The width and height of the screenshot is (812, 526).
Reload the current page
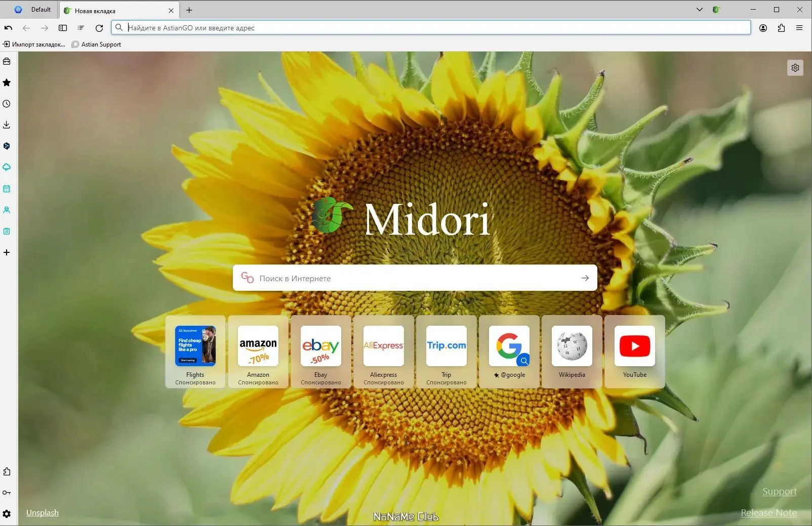point(99,28)
